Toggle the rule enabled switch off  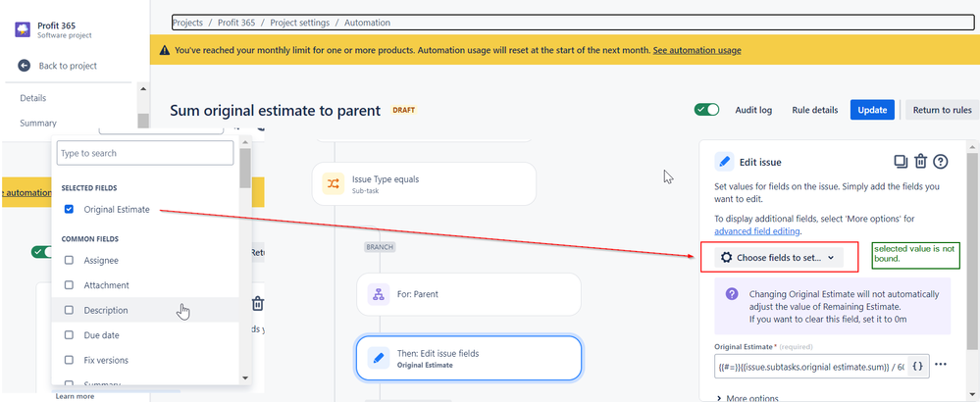[x=707, y=110]
